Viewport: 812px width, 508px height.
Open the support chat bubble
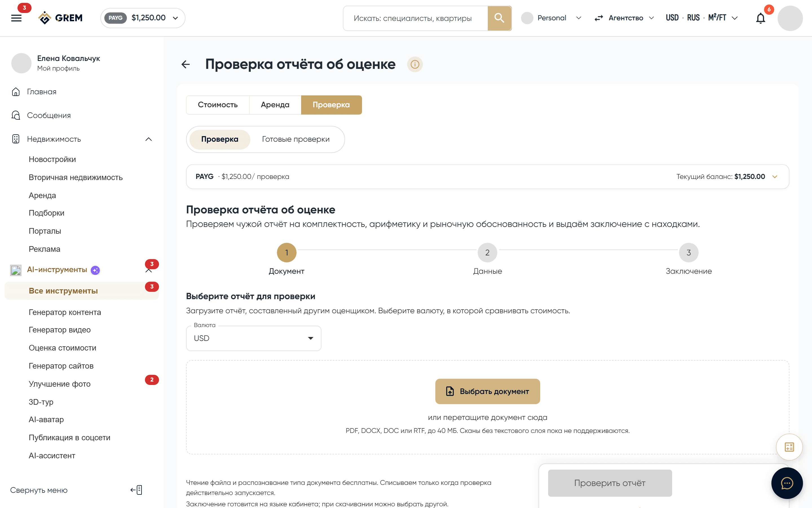[x=787, y=483]
